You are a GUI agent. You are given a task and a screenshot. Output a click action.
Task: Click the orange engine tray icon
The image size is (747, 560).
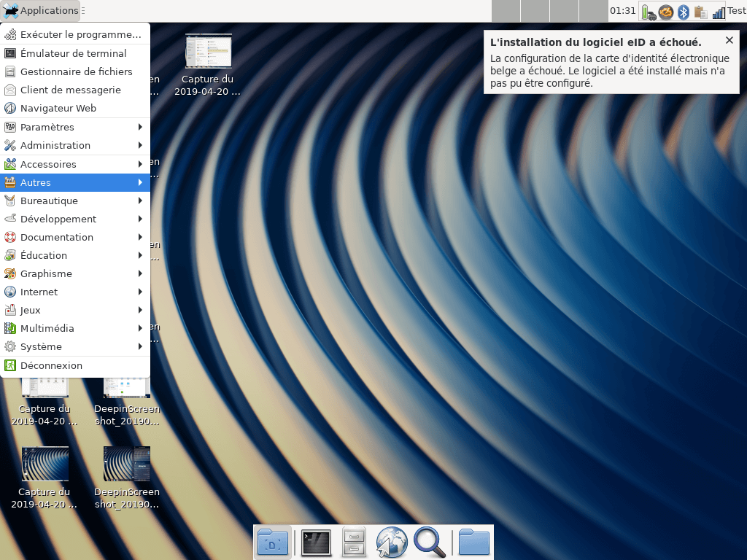point(665,12)
